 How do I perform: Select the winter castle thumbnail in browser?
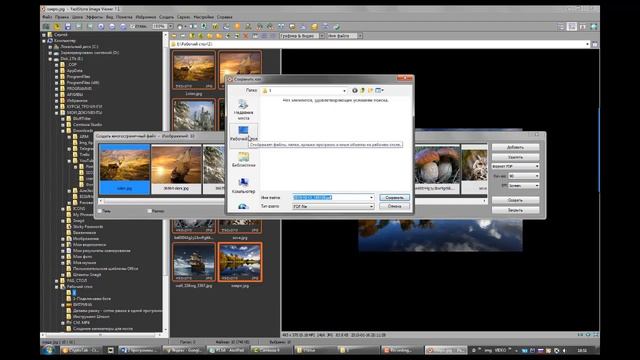tap(193, 115)
